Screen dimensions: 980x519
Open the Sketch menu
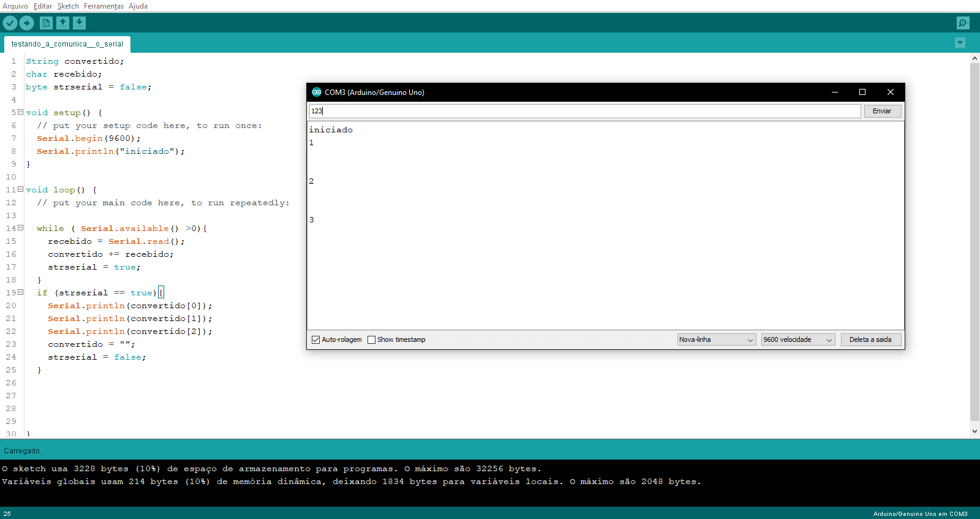(x=68, y=6)
